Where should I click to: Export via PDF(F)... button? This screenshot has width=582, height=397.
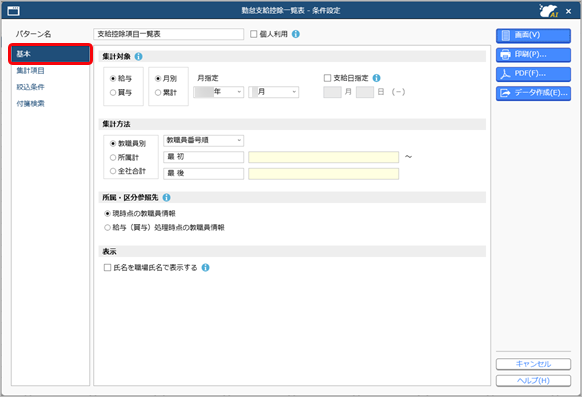[533, 74]
